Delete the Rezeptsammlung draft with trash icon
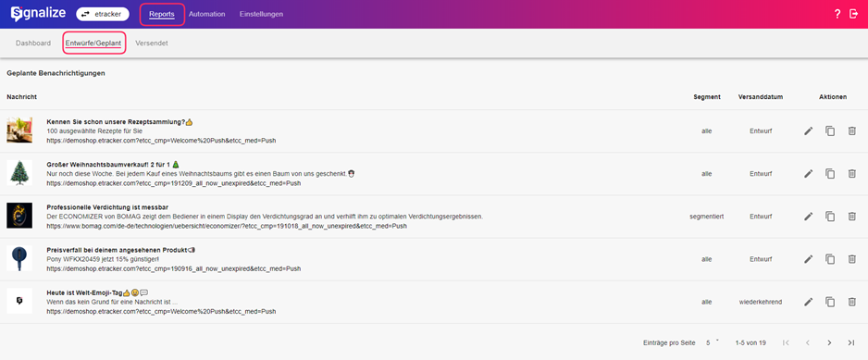 851,131
